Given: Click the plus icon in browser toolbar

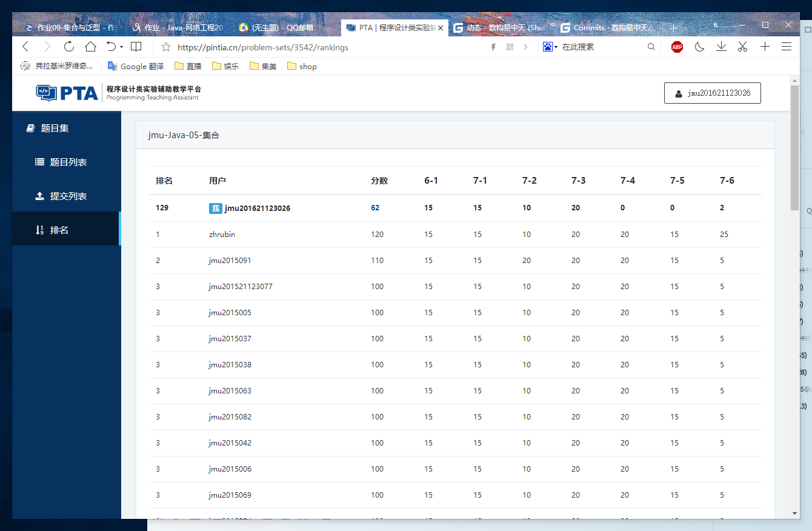Looking at the screenshot, I should pyautogui.click(x=765, y=47).
